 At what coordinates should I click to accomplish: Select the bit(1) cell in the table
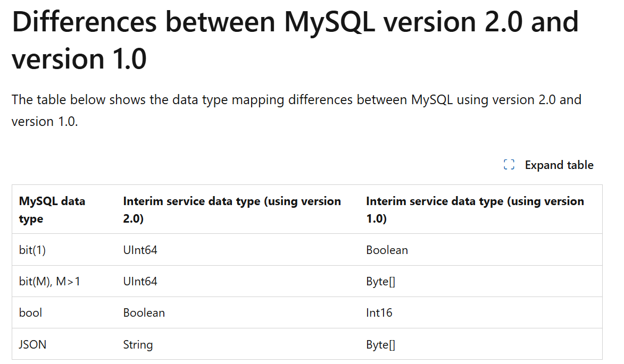(32, 250)
